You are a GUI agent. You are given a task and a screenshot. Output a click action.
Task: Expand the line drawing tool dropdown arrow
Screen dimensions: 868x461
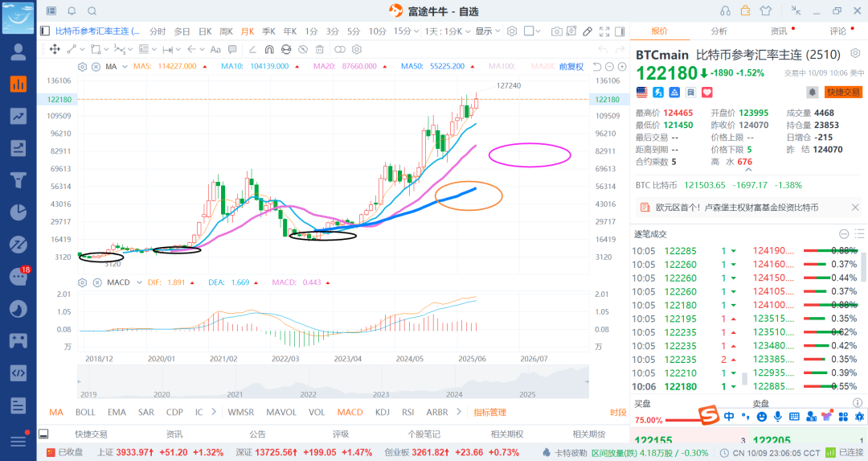pyautogui.click(x=83, y=49)
